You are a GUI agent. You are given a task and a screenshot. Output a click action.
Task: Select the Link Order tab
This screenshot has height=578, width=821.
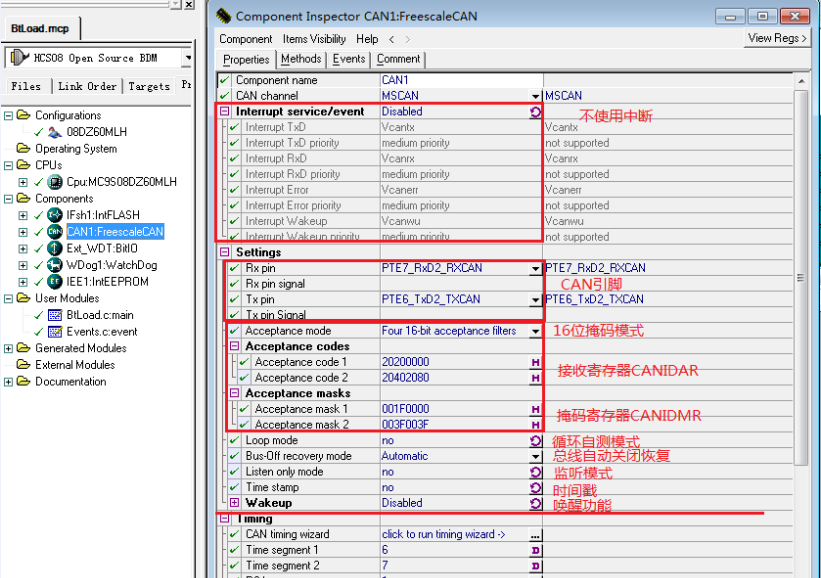(x=87, y=86)
